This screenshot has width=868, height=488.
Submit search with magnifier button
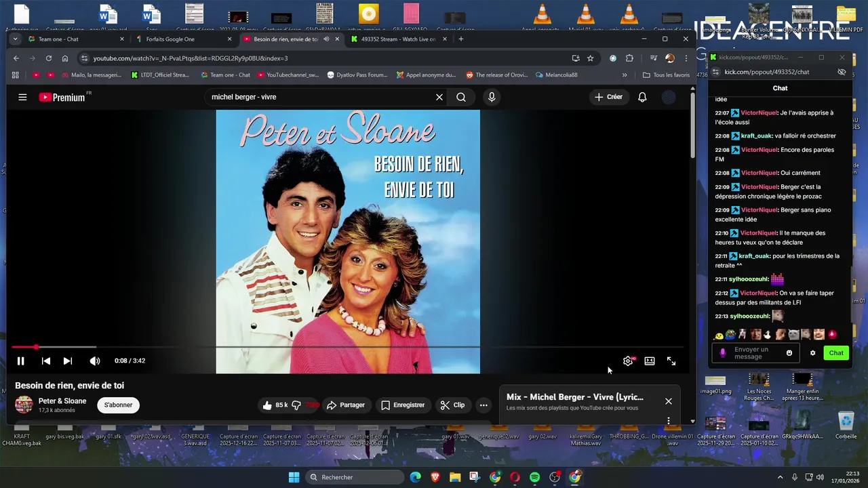click(461, 97)
